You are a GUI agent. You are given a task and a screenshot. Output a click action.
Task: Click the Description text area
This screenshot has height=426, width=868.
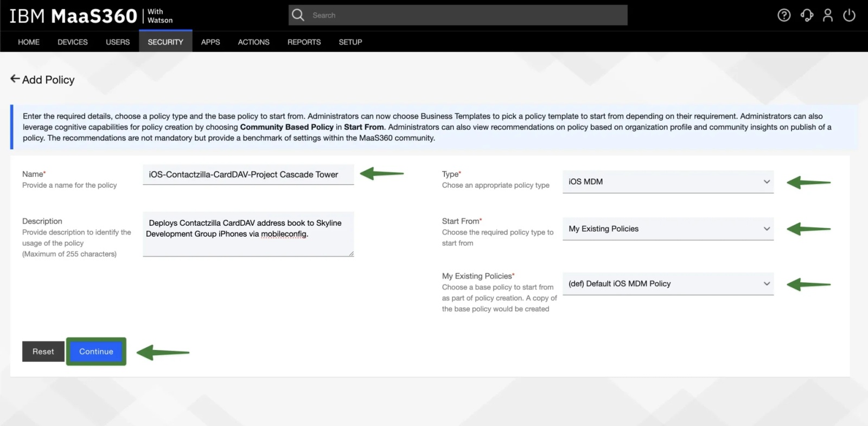[x=248, y=234]
